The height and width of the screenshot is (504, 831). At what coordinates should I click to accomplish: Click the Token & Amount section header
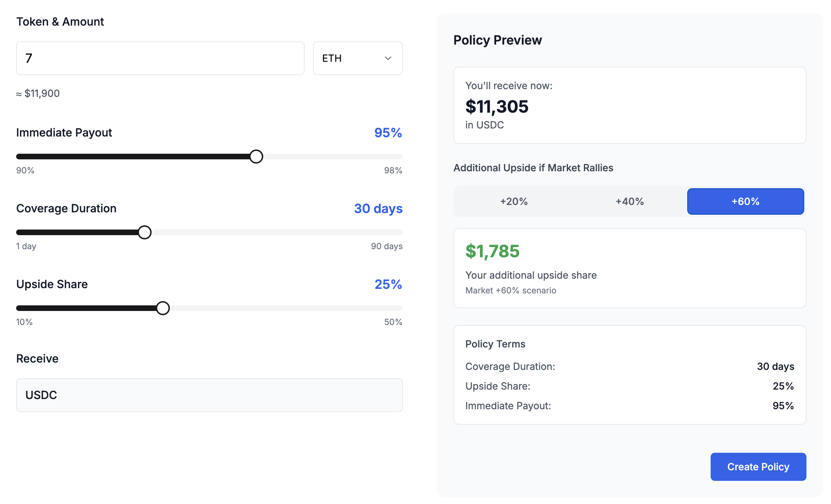point(60,21)
